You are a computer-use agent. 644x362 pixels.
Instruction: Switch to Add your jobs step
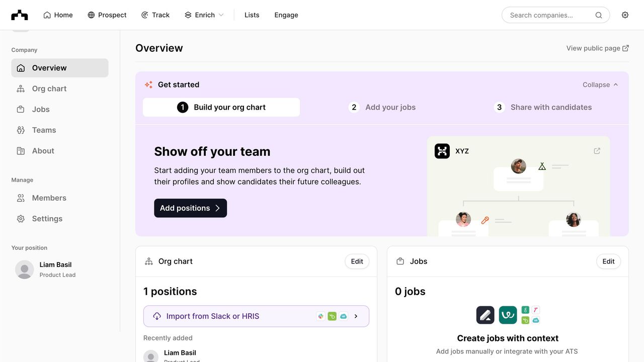(382, 107)
